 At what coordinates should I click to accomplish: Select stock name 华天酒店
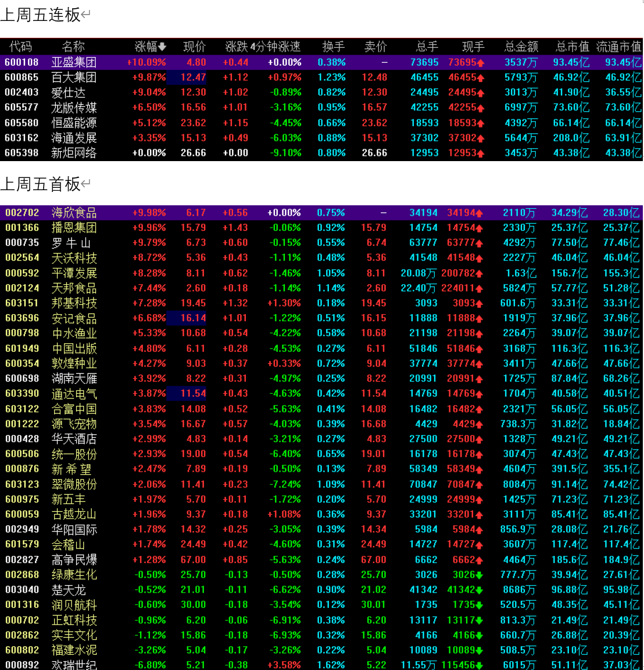click(x=74, y=439)
